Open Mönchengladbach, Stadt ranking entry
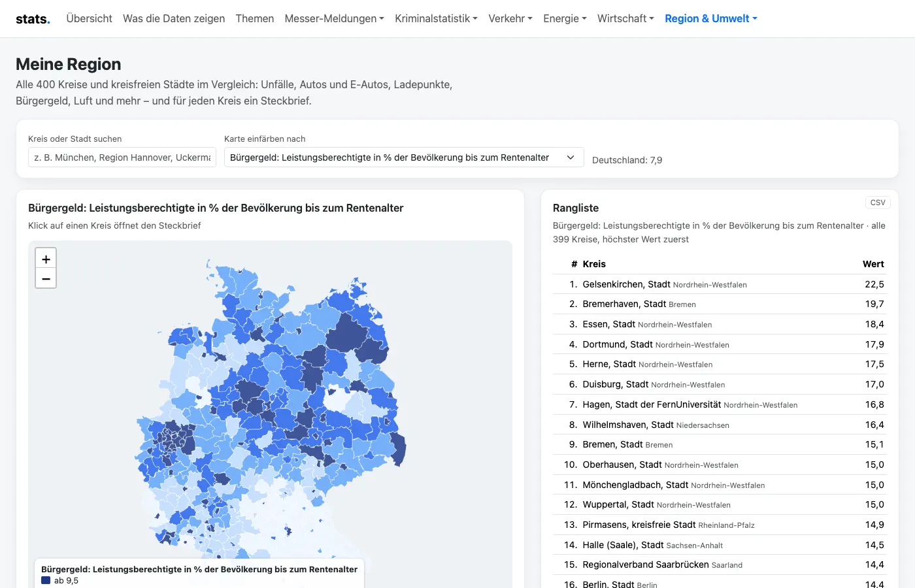This screenshot has width=915, height=588. [x=718, y=485]
